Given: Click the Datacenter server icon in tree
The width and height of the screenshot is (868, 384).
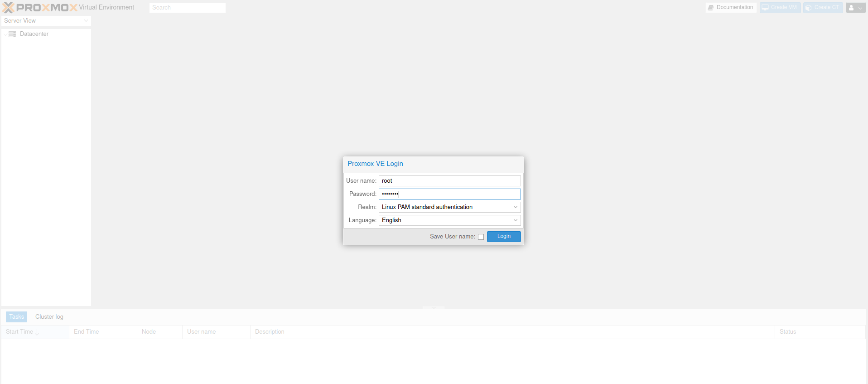Looking at the screenshot, I should tap(12, 34).
